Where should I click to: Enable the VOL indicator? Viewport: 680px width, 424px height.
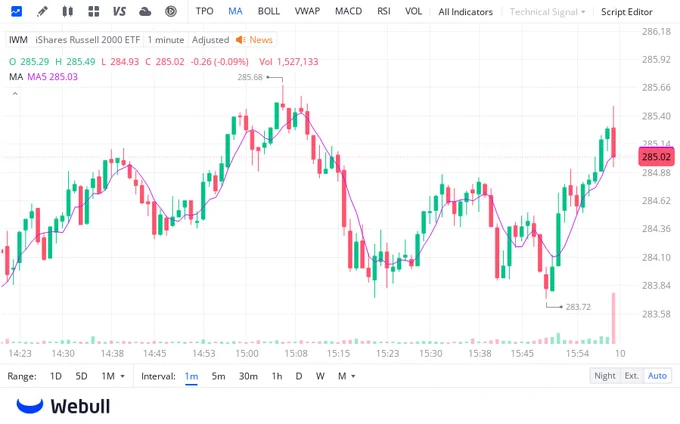pos(413,11)
